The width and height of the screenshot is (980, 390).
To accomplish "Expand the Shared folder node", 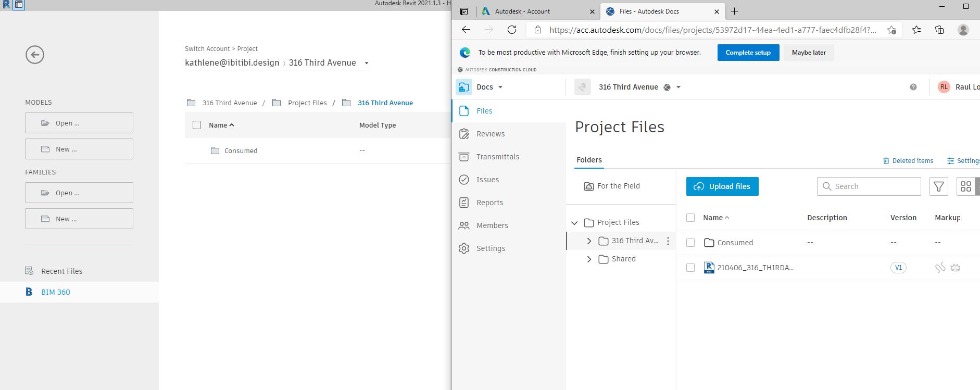I will (x=589, y=259).
